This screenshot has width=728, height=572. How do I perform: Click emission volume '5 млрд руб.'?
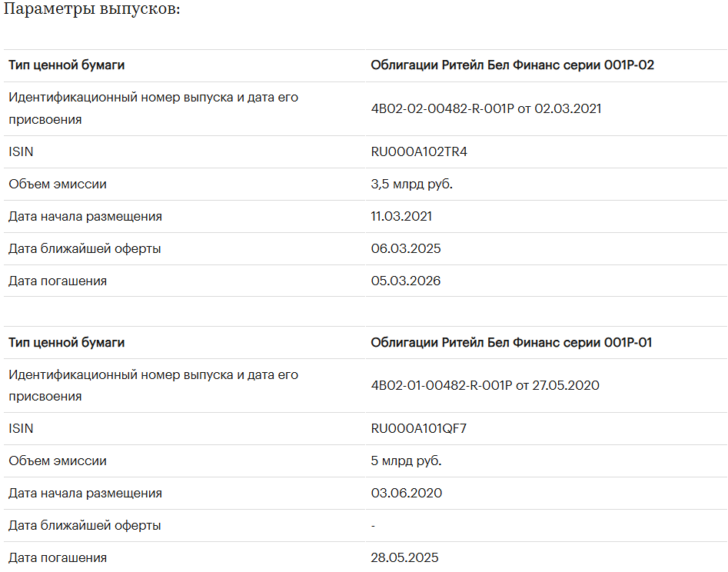click(406, 461)
